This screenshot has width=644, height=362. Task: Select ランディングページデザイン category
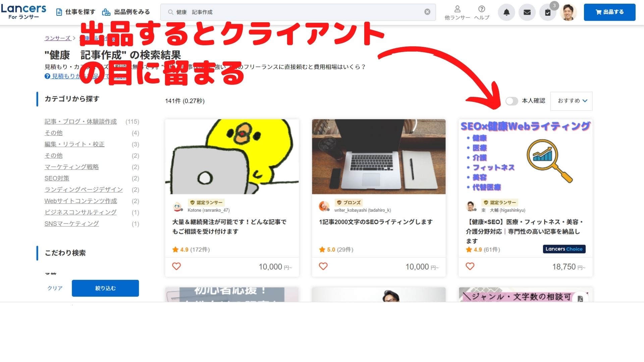tap(84, 190)
